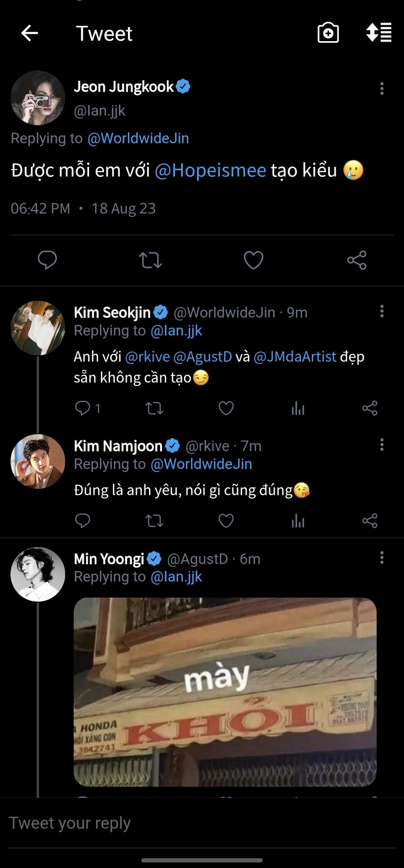The image size is (404, 868).
Task: Open more options on Min Yoongi's reply
Action: (x=382, y=557)
